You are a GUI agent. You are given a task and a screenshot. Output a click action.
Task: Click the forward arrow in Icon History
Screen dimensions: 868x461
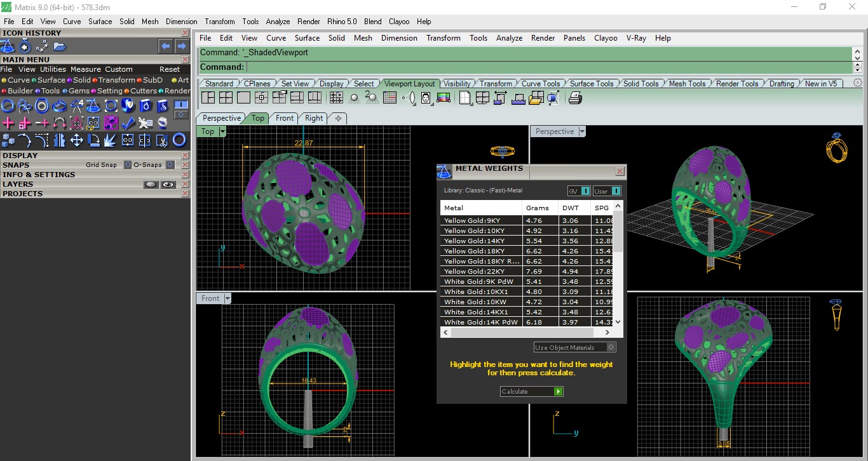coord(182,46)
